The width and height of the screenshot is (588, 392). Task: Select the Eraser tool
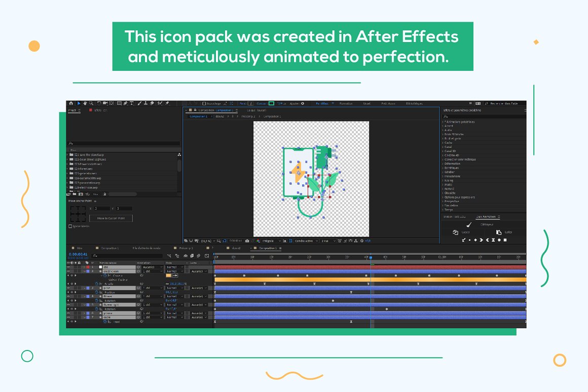click(x=152, y=103)
